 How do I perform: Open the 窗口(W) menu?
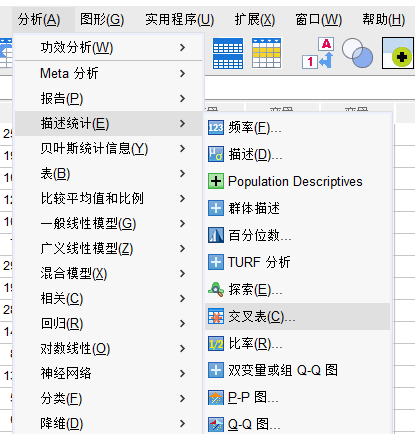tap(319, 20)
